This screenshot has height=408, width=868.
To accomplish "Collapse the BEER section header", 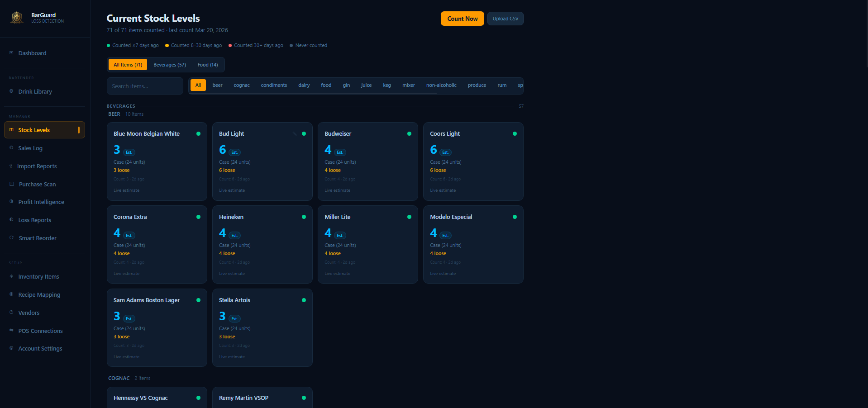I will click(114, 114).
